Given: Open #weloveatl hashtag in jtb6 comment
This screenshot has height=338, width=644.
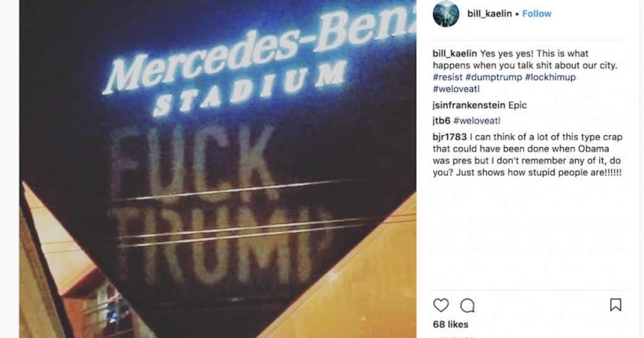Looking at the screenshot, I should pyautogui.click(x=477, y=121).
